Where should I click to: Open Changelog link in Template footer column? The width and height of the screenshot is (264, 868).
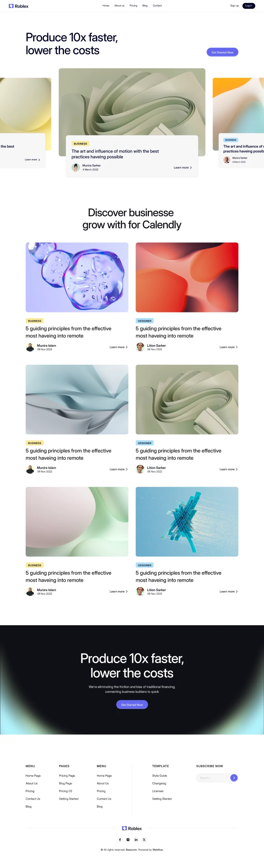pos(159,783)
